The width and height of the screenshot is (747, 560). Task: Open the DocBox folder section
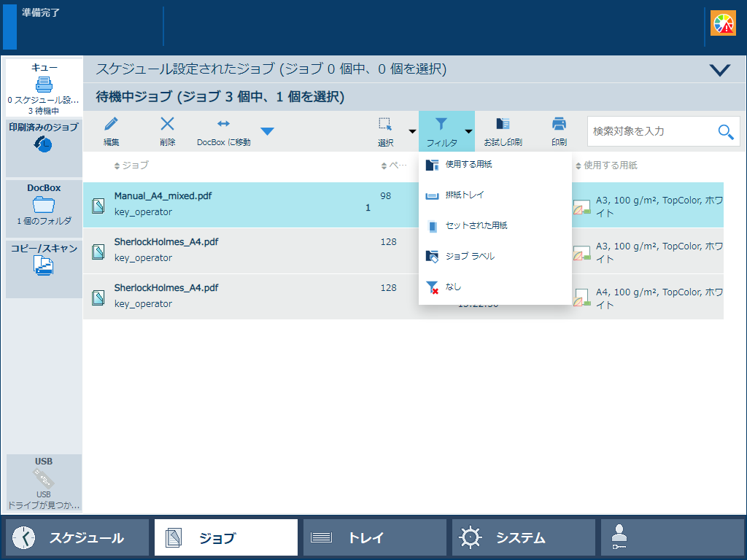(x=44, y=209)
